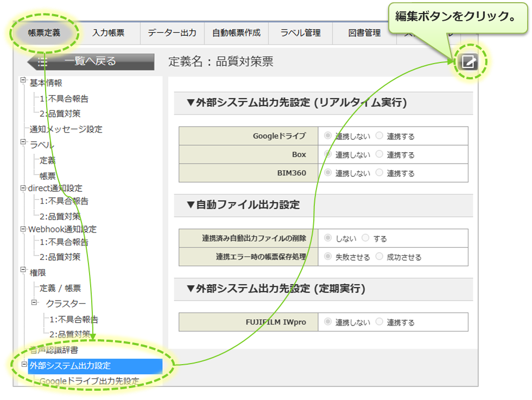This screenshot has height=400, width=532.
Task: Select 外部システム出力設定 in the tree
Action: pos(71,366)
